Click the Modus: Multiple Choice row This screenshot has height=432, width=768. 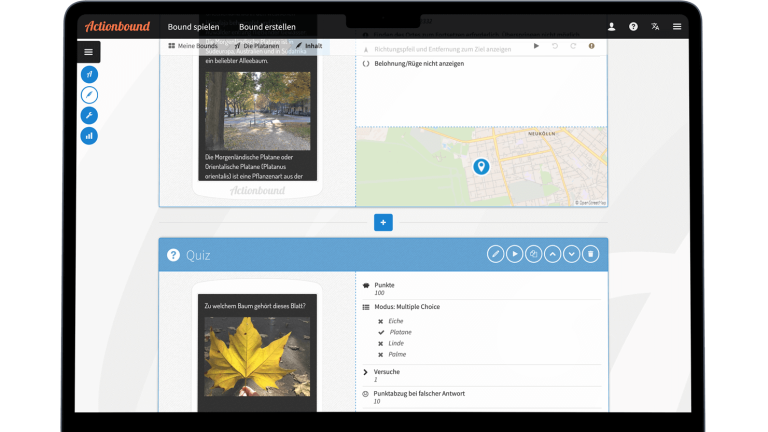(481, 307)
